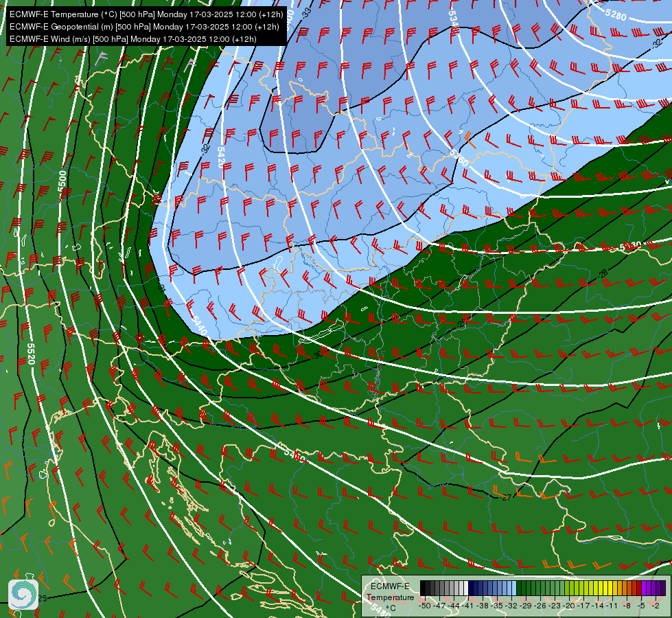The width and height of the screenshot is (672, 618).
Task: Click the -27 isotherm label on the map
Action: [x=506, y=497]
